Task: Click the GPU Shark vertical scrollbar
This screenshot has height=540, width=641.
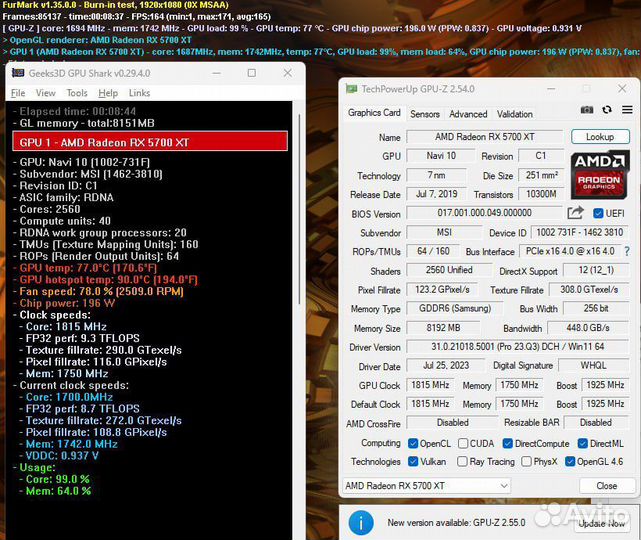Action: [x=299, y=208]
